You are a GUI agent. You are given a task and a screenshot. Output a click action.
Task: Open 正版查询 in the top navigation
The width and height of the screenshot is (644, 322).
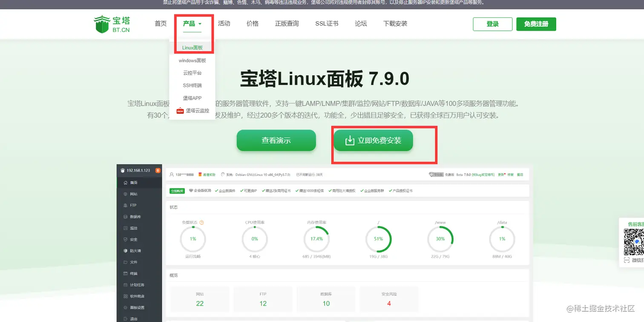[287, 24]
